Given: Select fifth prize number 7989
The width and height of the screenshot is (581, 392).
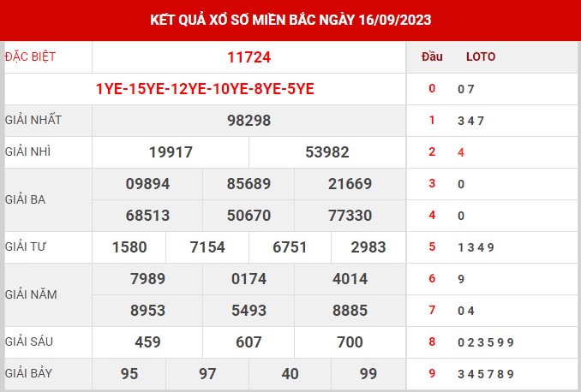Looking at the screenshot, I should coord(148,279).
